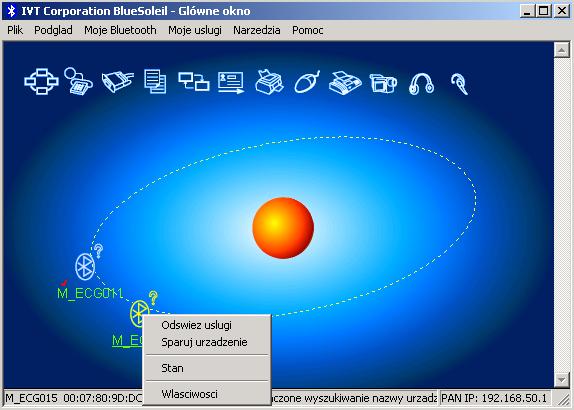This screenshot has width=574, height=410.
Task: Click the Serial Port service icon
Action: click(x=118, y=82)
